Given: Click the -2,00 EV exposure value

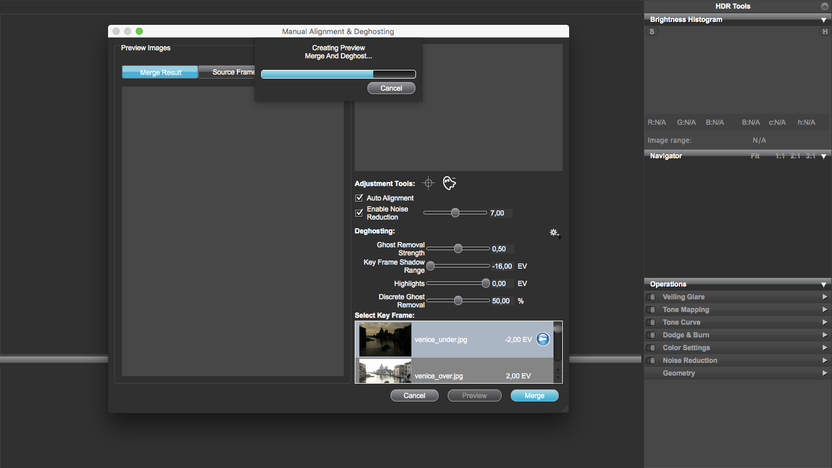Looking at the screenshot, I should [x=518, y=340].
